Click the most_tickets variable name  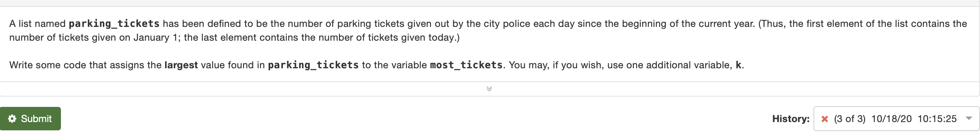click(x=466, y=65)
